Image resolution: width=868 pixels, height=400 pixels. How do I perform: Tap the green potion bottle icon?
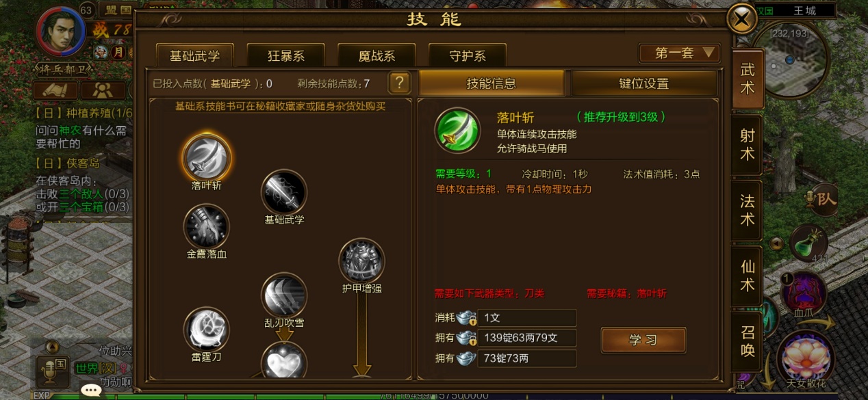coord(808,243)
